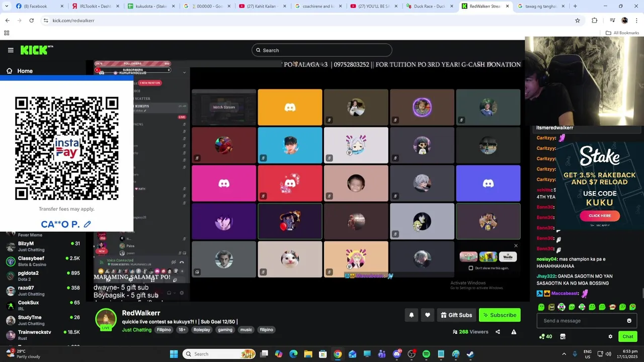Open the All Bookmarks folder

pyautogui.click(x=622, y=33)
